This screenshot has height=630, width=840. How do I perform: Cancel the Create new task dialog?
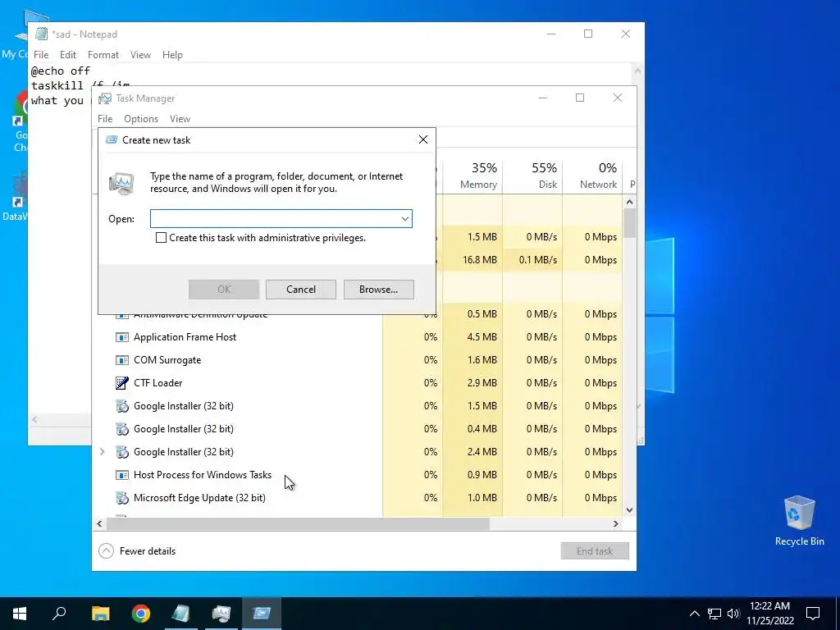[300, 290]
